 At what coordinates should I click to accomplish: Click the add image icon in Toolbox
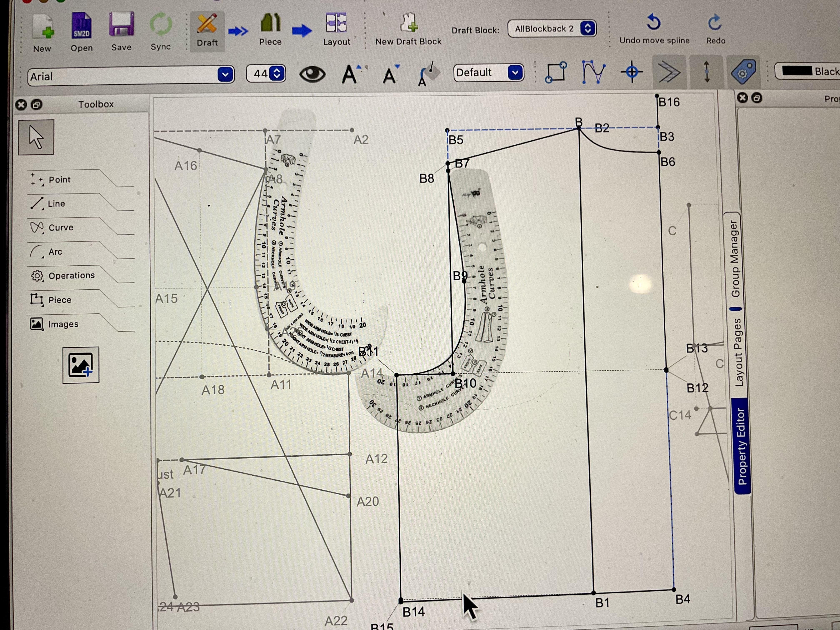tap(80, 365)
